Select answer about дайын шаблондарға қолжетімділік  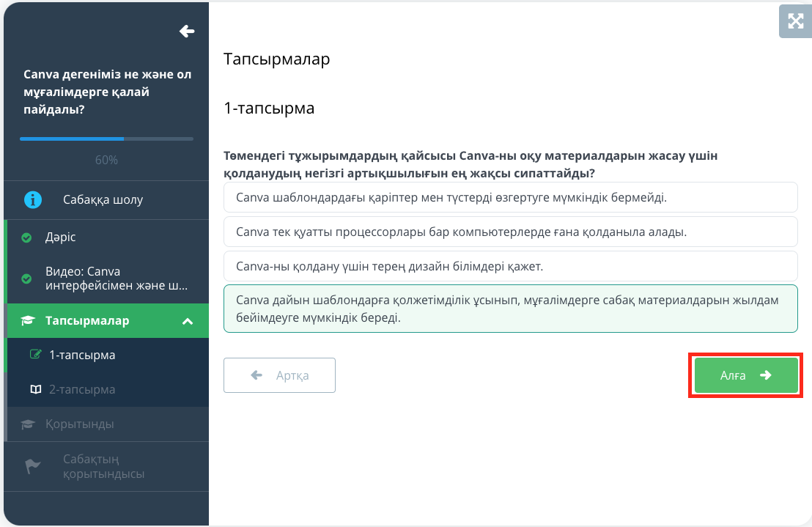click(510, 309)
